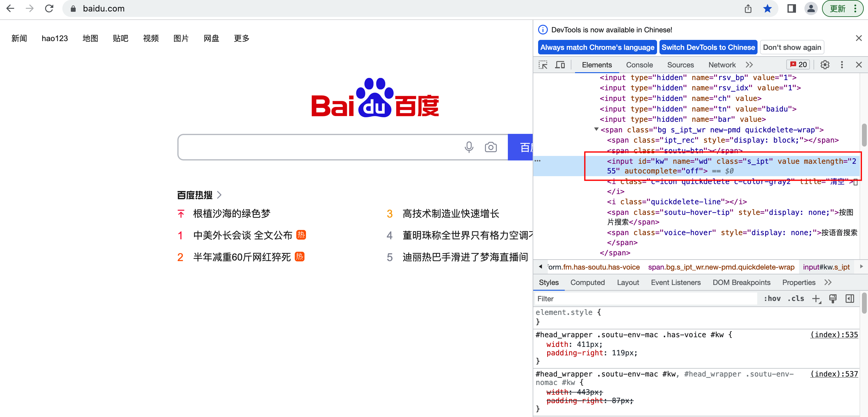The width and height of the screenshot is (868, 417).
Task: Collapse the span s_ipt_wr tree node
Action: (596, 130)
